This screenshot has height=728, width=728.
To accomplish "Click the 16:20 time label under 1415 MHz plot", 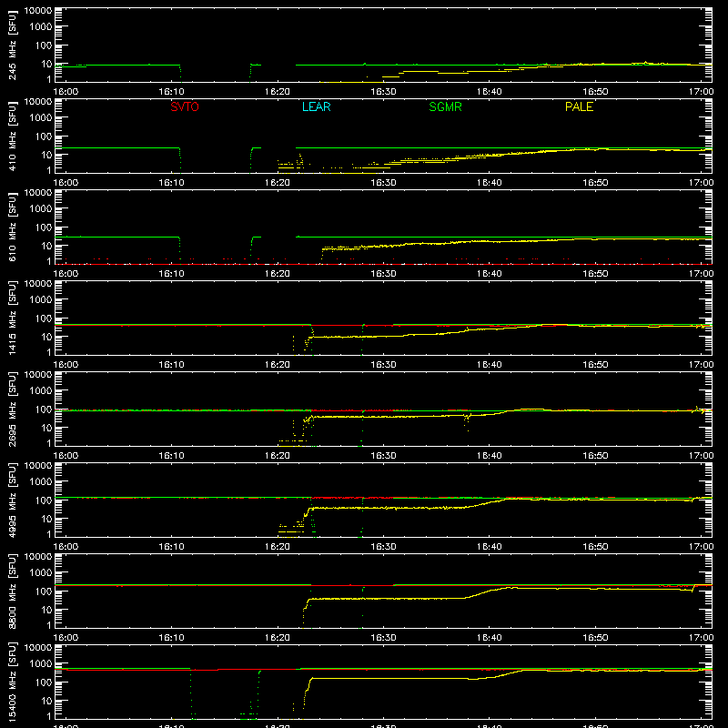I will click(x=278, y=365).
